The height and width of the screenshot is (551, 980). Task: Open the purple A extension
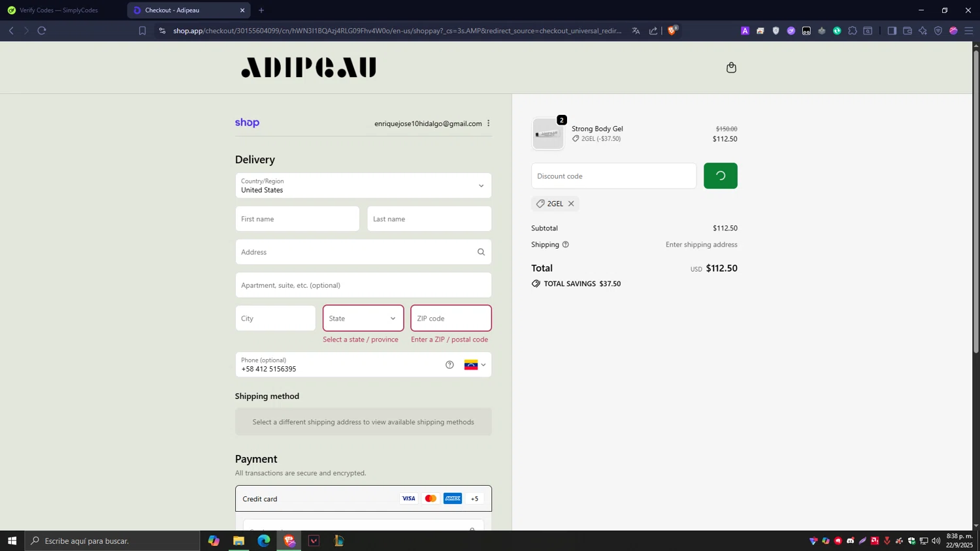pyautogui.click(x=745, y=31)
